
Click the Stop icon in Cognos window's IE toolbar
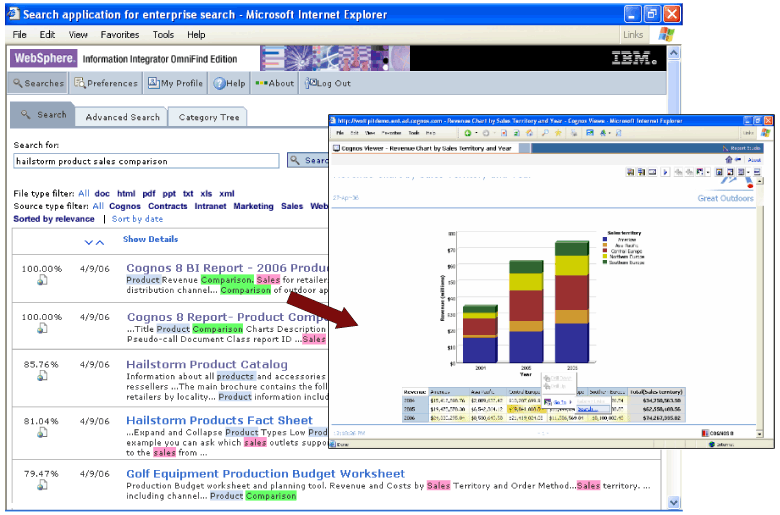click(504, 133)
